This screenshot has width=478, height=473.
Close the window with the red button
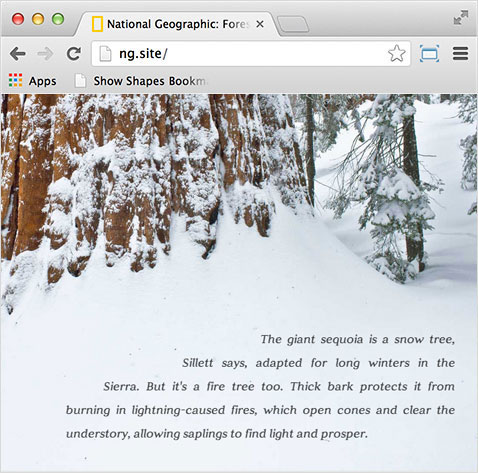tap(18, 19)
